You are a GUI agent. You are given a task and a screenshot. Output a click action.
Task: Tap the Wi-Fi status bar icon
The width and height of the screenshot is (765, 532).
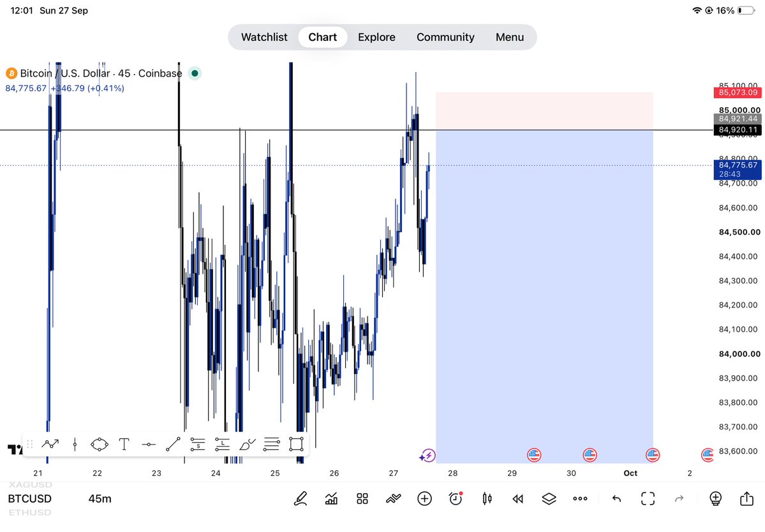[697, 10]
